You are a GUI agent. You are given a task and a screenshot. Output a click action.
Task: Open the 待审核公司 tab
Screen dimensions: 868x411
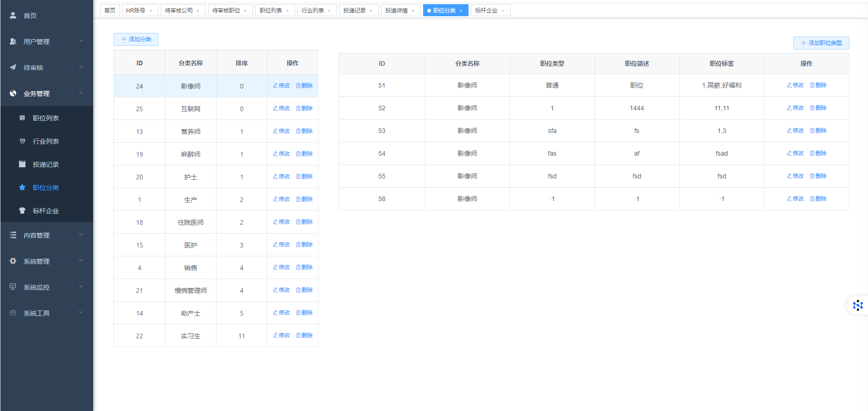[x=179, y=10]
